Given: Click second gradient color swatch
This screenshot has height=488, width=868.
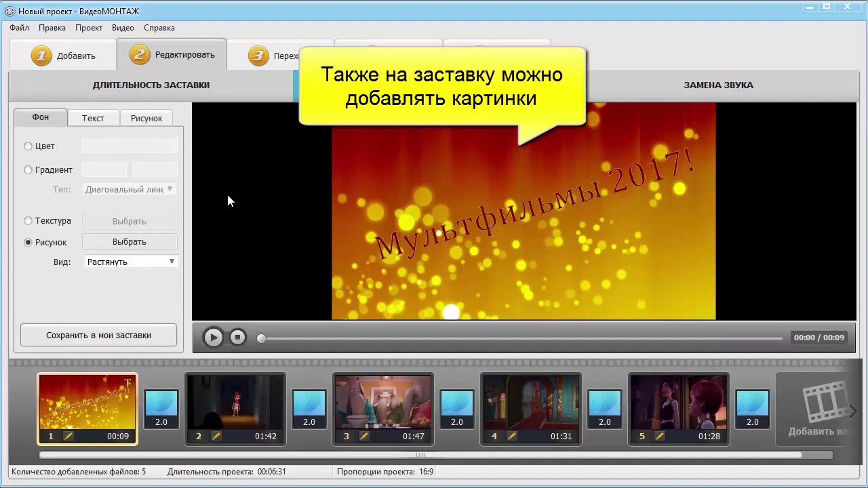Looking at the screenshot, I should pyautogui.click(x=155, y=170).
